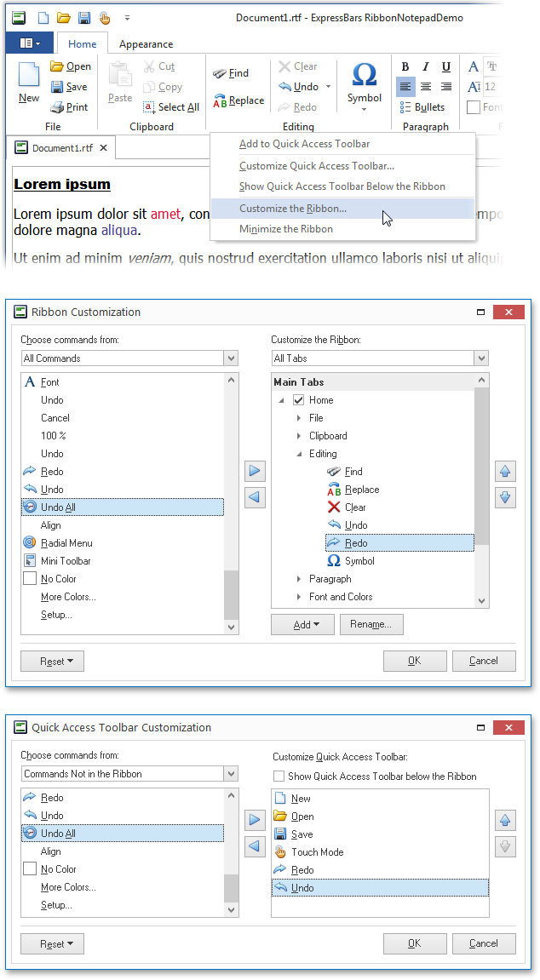Switch to the Appearance ribbon tab
The height and width of the screenshot is (980, 540).
point(146,43)
